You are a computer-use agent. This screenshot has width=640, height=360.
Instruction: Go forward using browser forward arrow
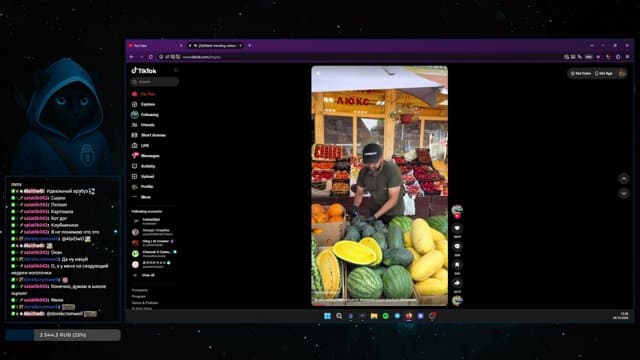click(x=141, y=57)
